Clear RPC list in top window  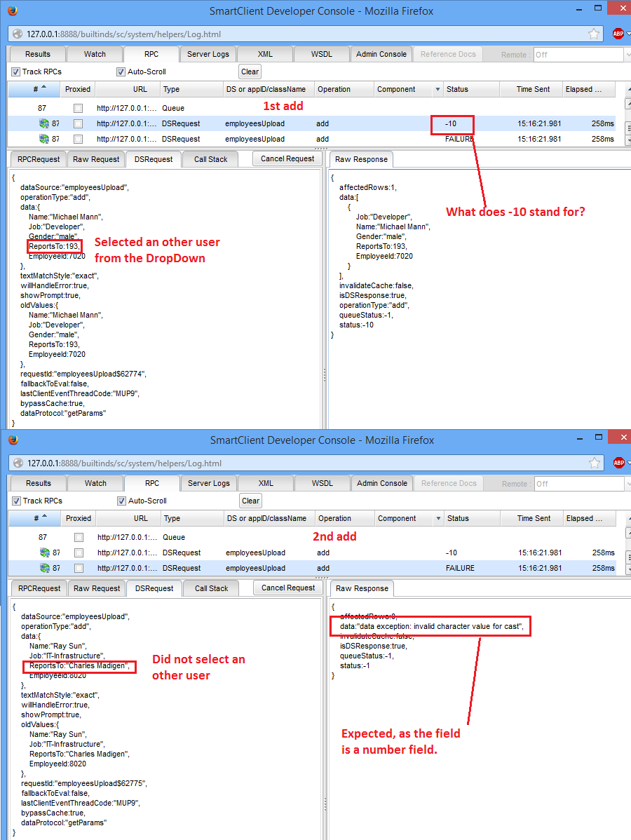pos(250,72)
